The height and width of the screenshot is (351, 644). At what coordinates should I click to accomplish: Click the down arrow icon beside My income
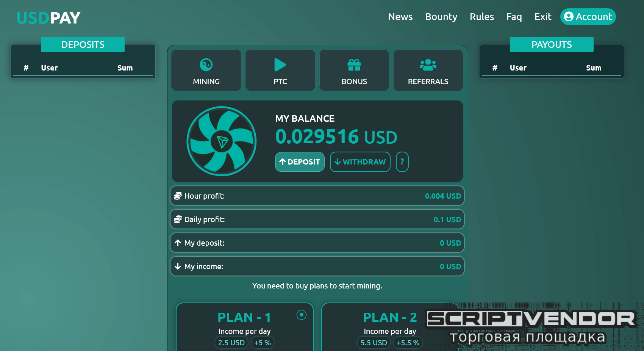click(x=178, y=266)
